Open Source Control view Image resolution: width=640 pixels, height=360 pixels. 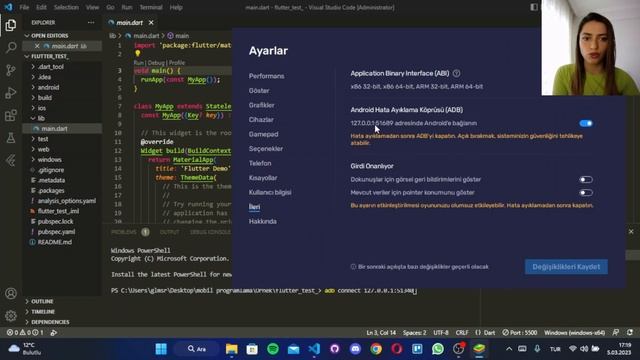[11, 70]
